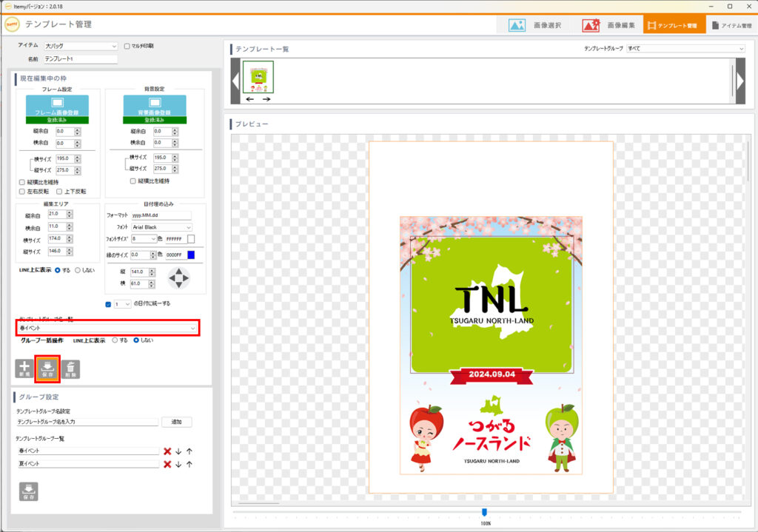Switch to the 画像選択 tab
758x532 pixels.
[534, 25]
